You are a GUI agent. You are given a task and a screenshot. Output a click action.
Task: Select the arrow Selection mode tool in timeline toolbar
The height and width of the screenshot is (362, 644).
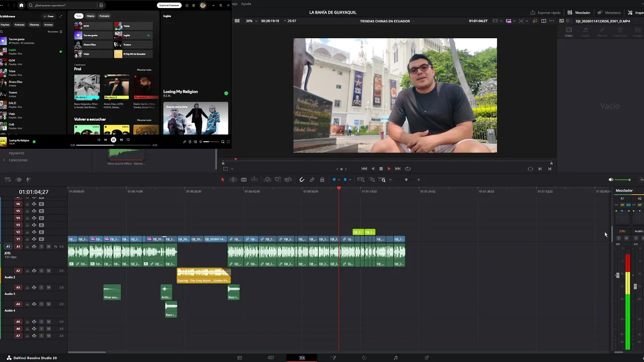click(x=223, y=179)
